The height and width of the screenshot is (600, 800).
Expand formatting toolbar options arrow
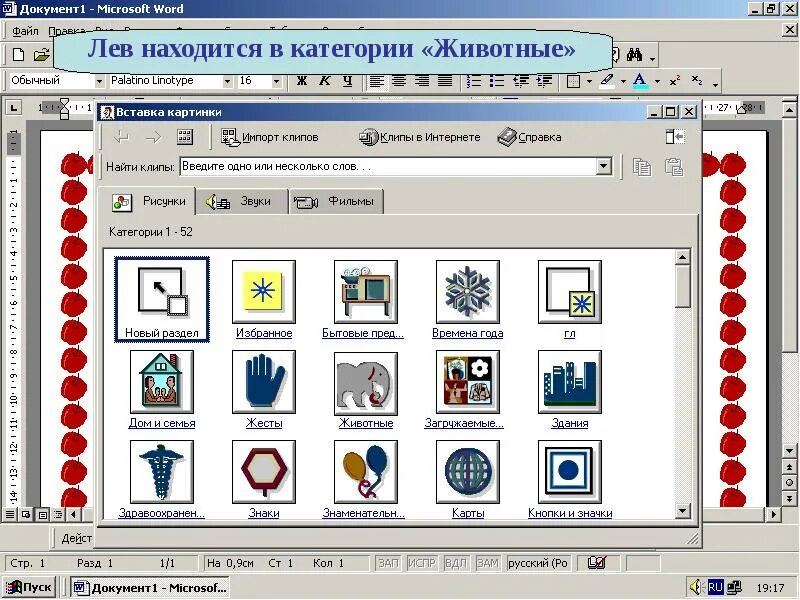715,84
